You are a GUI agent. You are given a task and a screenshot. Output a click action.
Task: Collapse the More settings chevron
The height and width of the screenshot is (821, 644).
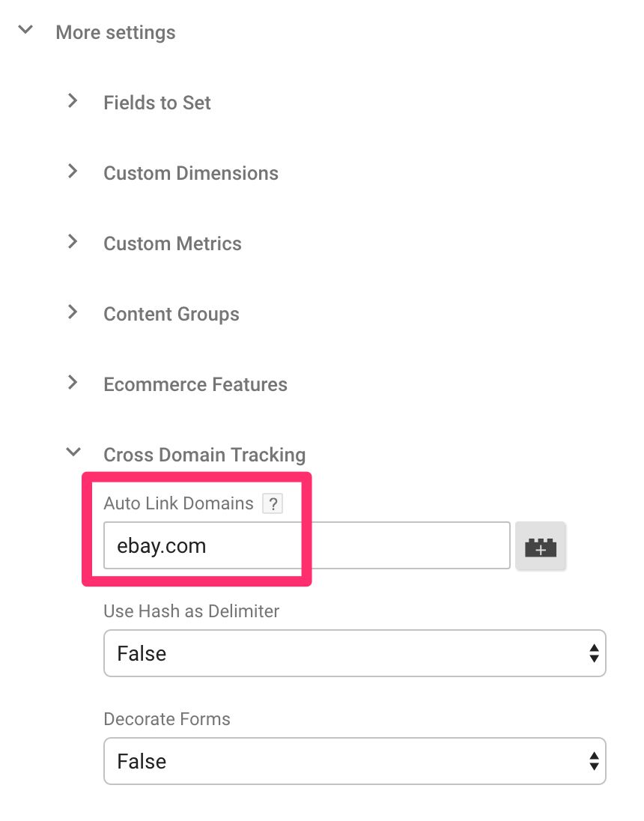coord(25,30)
